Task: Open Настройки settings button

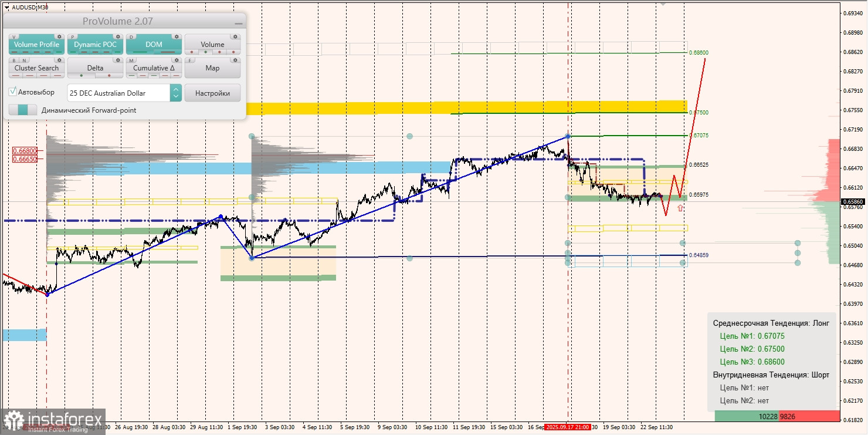Action: pyautogui.click(x=212, y=93)
